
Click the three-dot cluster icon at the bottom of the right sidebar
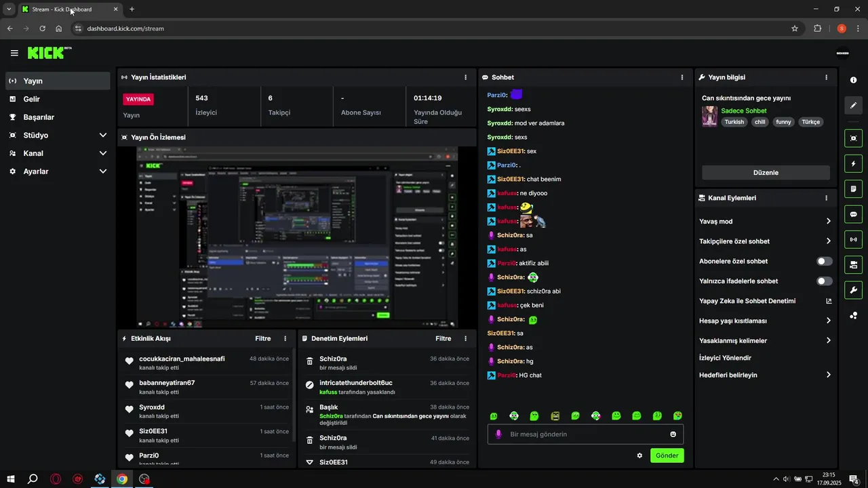tap(853, 315)
